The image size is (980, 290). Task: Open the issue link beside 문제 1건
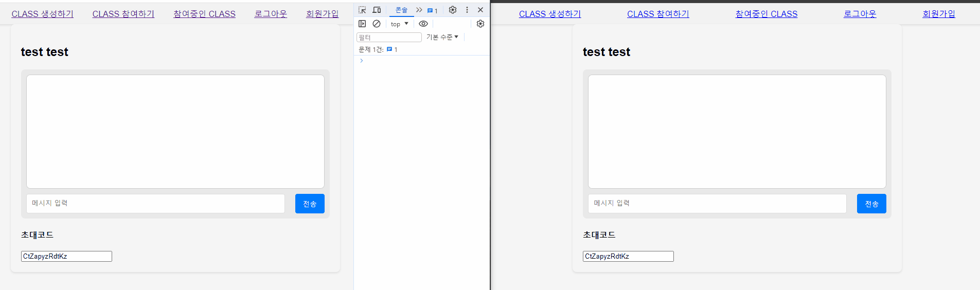392,49
